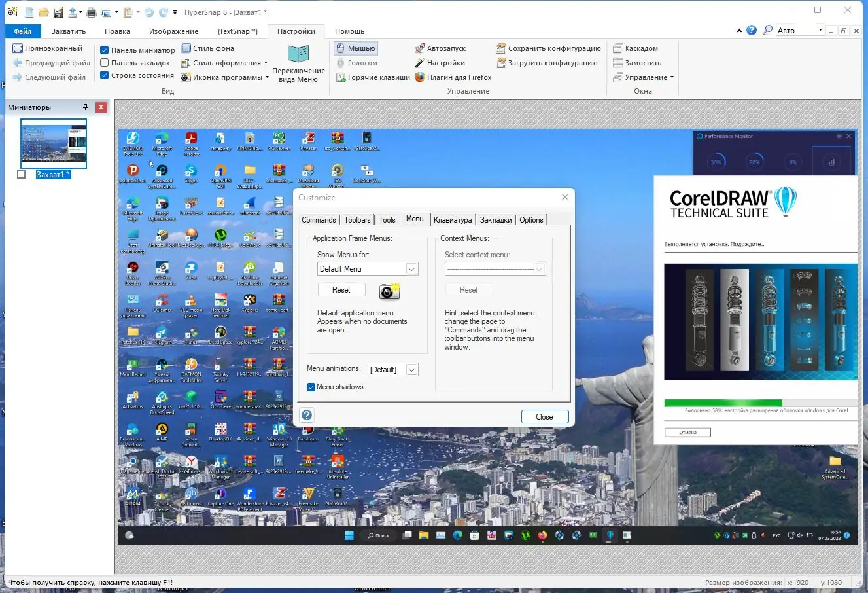Pin the Миниатюры panel with pushpin icon

pos(85,107)
